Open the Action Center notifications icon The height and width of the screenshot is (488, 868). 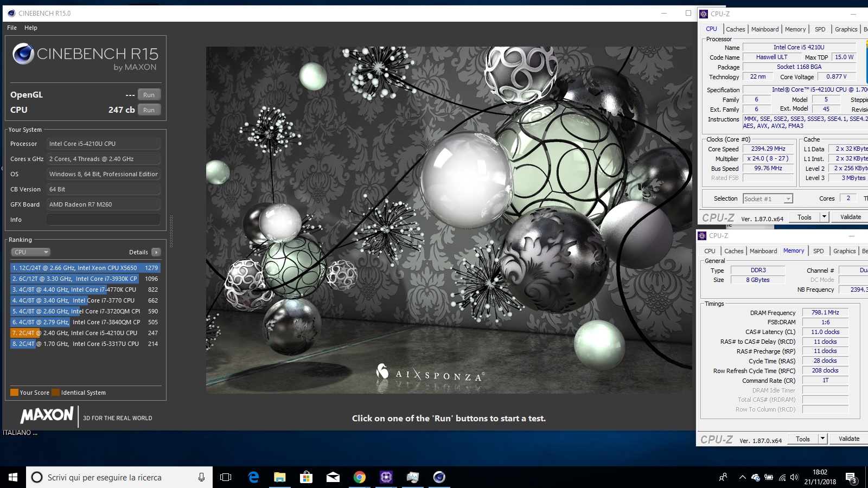[x=851, y=478]
